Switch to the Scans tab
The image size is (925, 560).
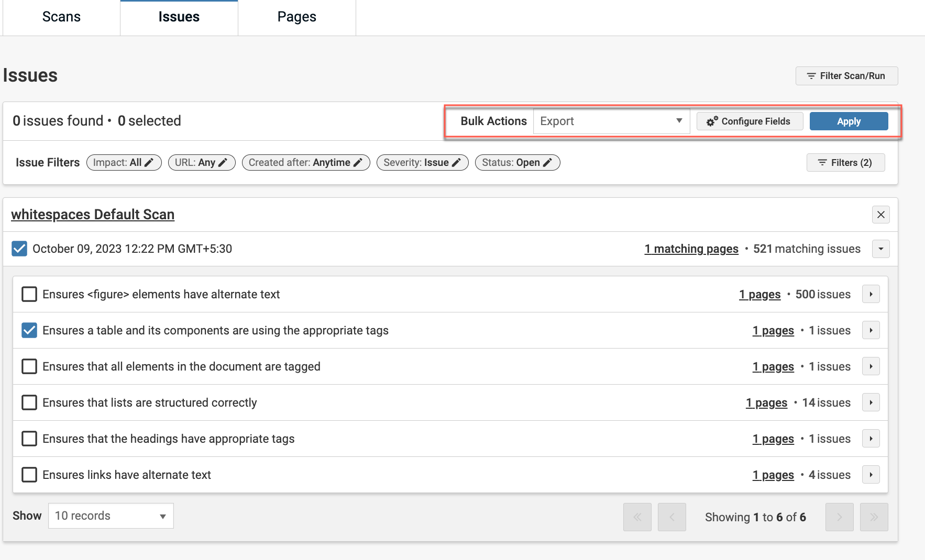(x=61, y=17)
